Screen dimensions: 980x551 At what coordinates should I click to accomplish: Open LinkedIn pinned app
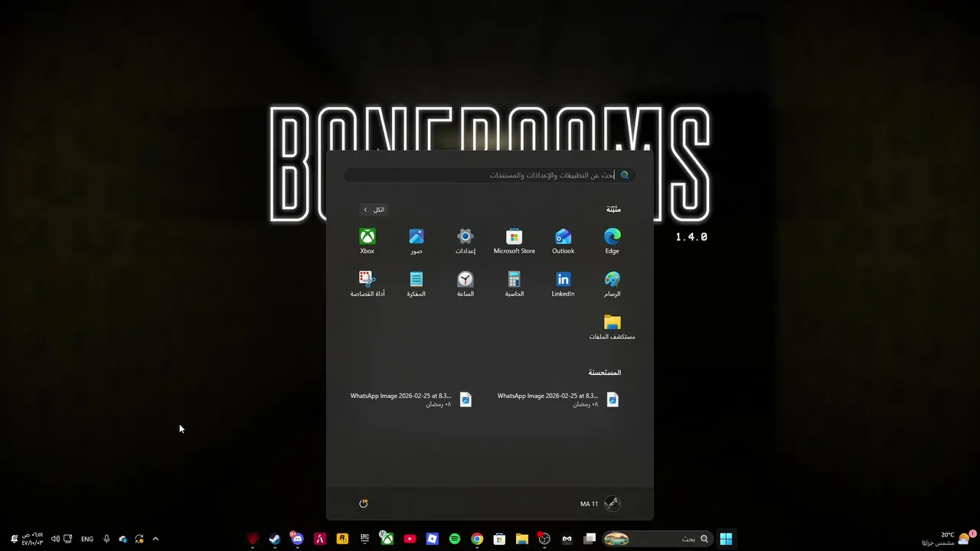[x=563, y=284]
